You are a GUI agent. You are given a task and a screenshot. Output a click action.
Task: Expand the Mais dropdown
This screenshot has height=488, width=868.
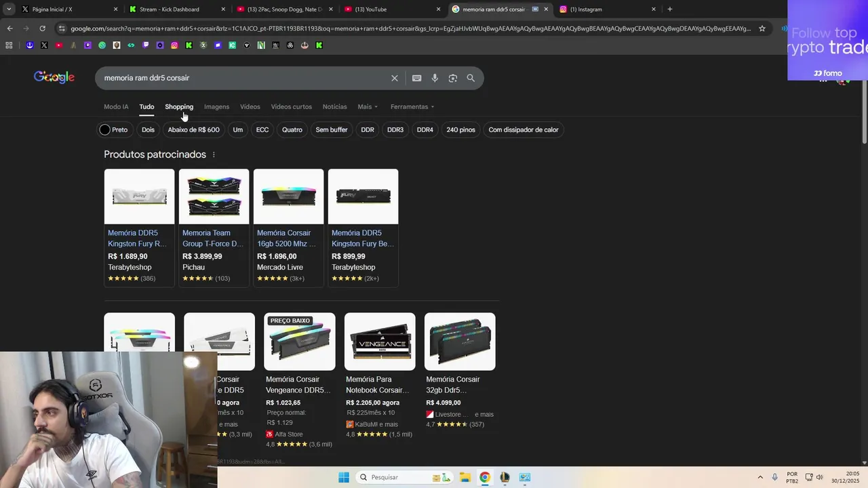(x=368, y=106)
